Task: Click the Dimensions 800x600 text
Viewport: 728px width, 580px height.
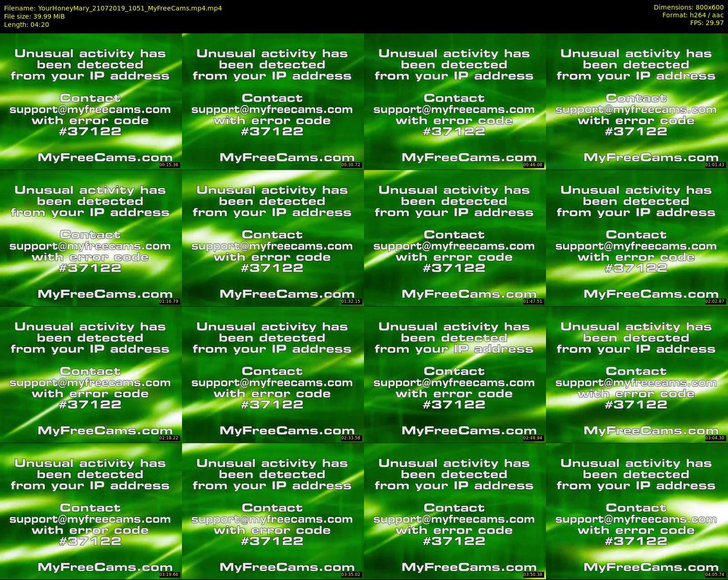Action: (x=689, y=7)
